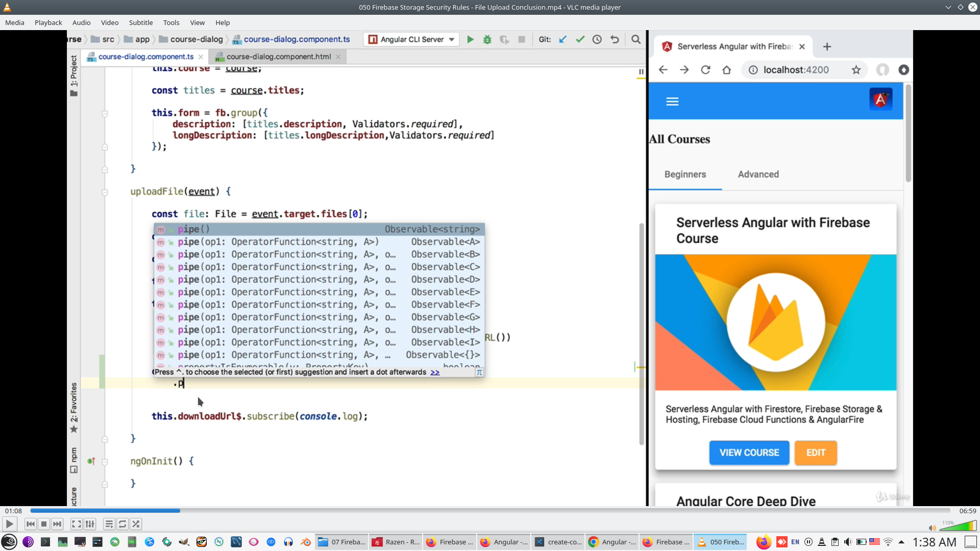Toggle random playback in VLC
Viewport: 980px width, 551px height.
click(x=136, y=524)
